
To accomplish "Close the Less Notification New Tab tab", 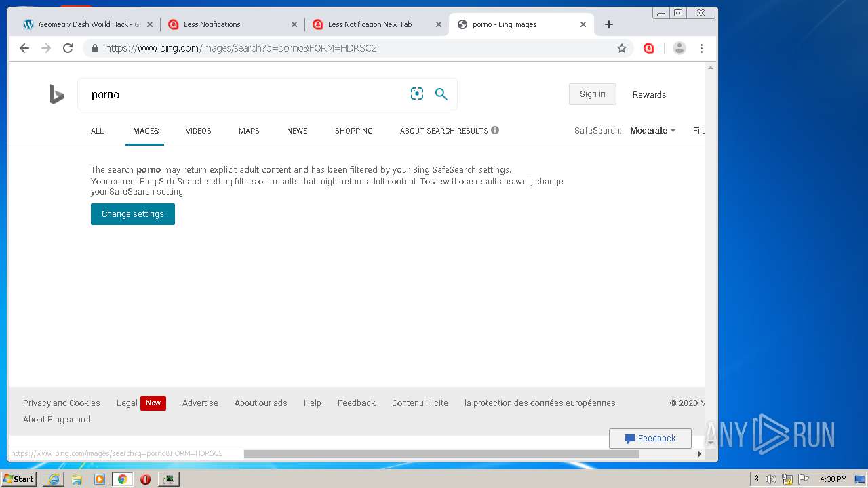I will click(x=439, y=24).
